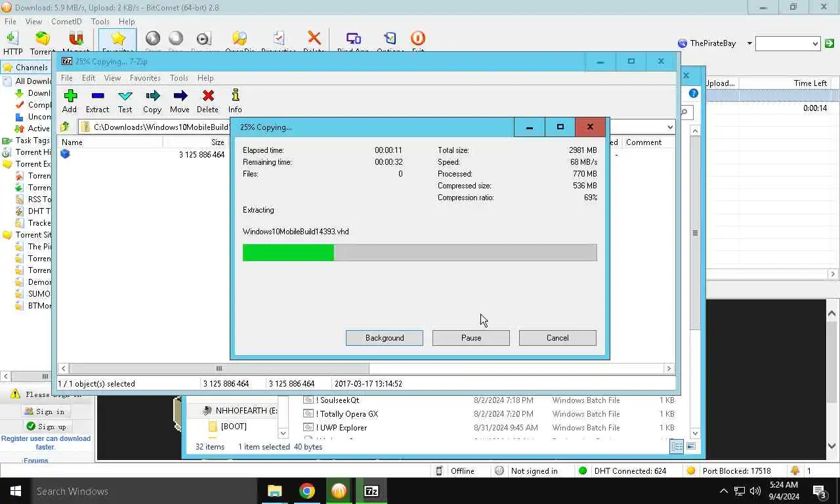This screenshot has height=504, width=840.
Task: Open 7-Zip View menu
Action: click(x=112, y=77)
